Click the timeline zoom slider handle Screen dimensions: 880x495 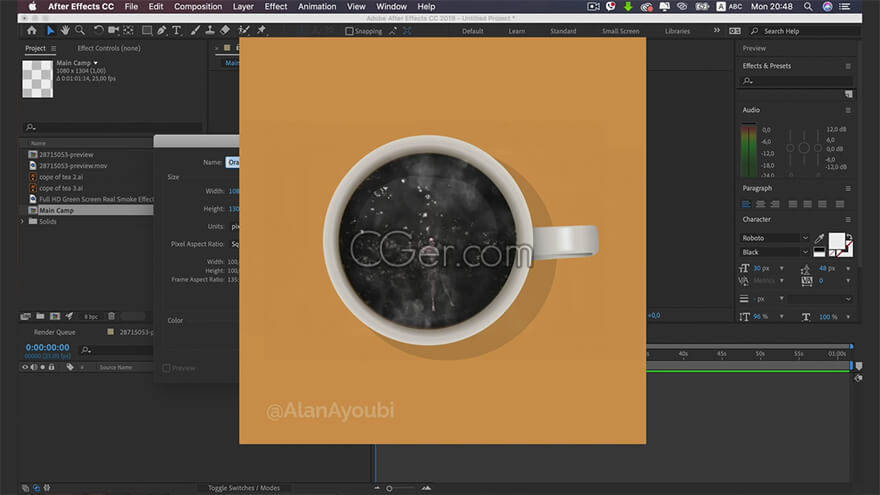point(389,489)
